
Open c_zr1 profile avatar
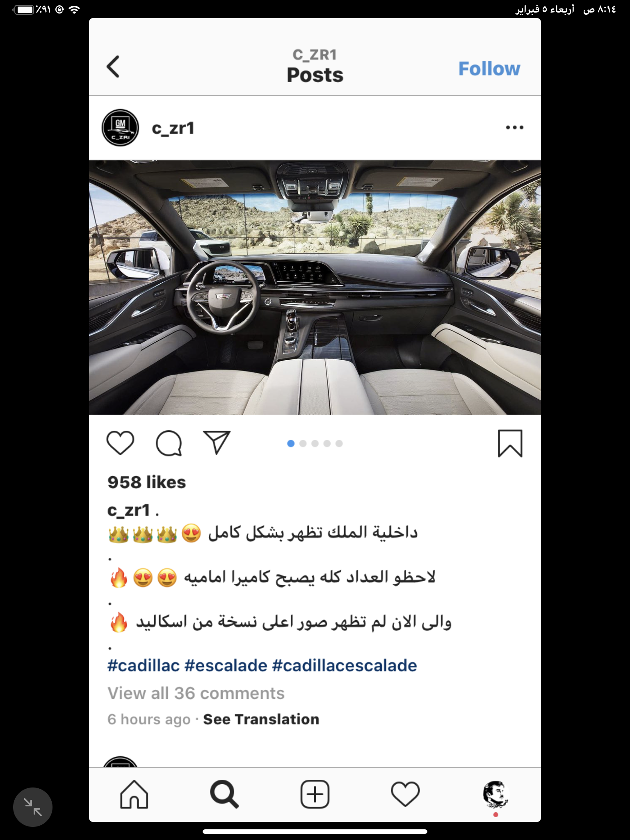120,128
